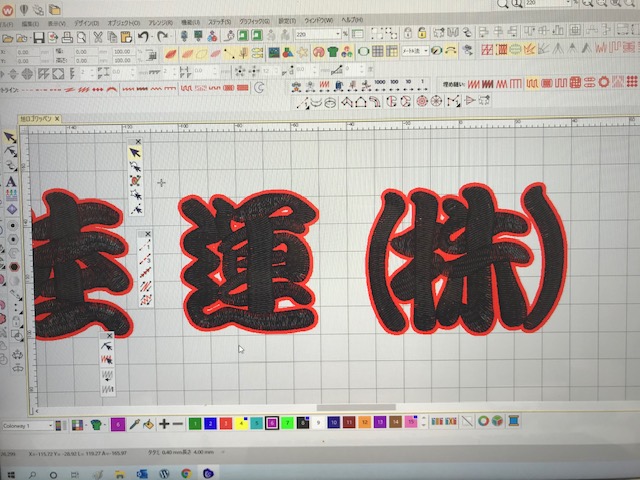Click the thread spool icon on color toolbar
640x480 pixels.
click(513, 420)
